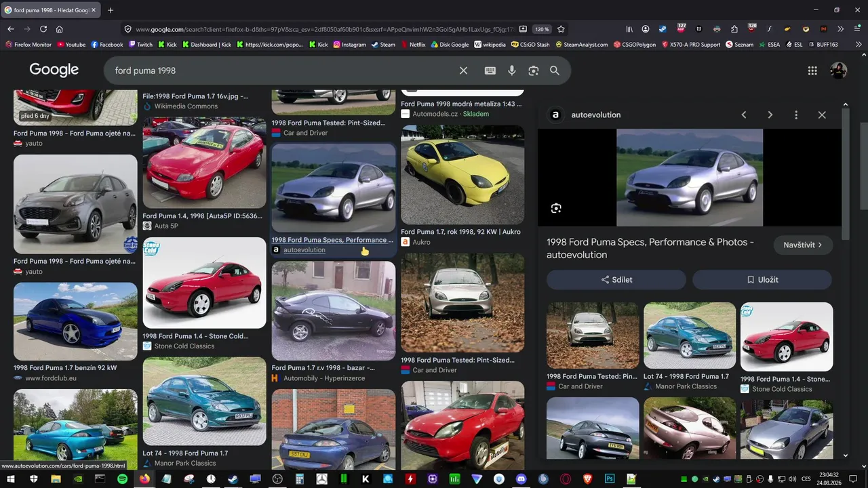The image size is (868, 488).
Task: Close the autoevolution image preview panel
Action: point(822,115)
